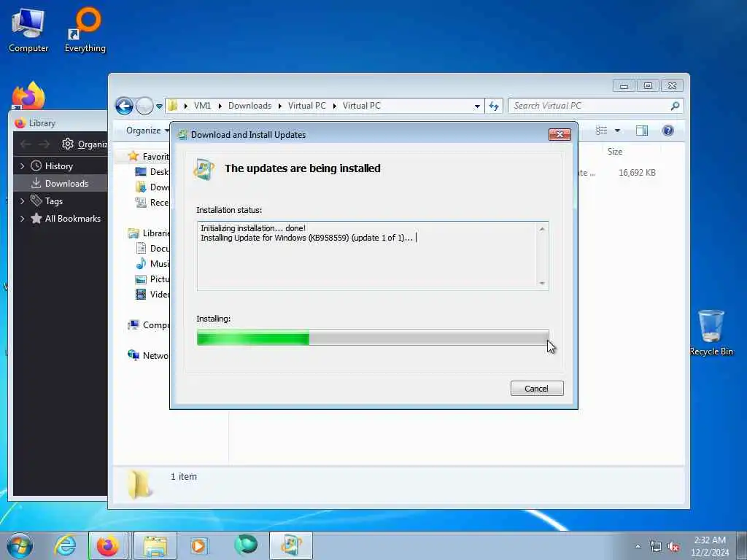Click the Explorer forward navigation button
747x560 pixels.
coord(144,106)
